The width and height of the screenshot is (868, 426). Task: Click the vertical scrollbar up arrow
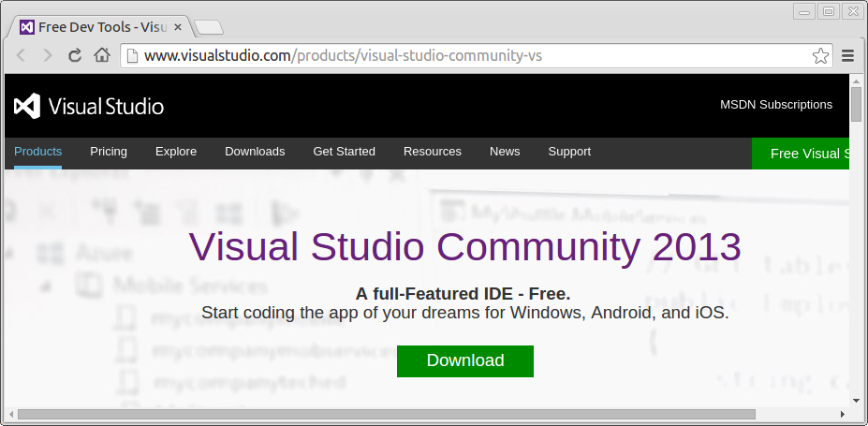pos(857,81)
